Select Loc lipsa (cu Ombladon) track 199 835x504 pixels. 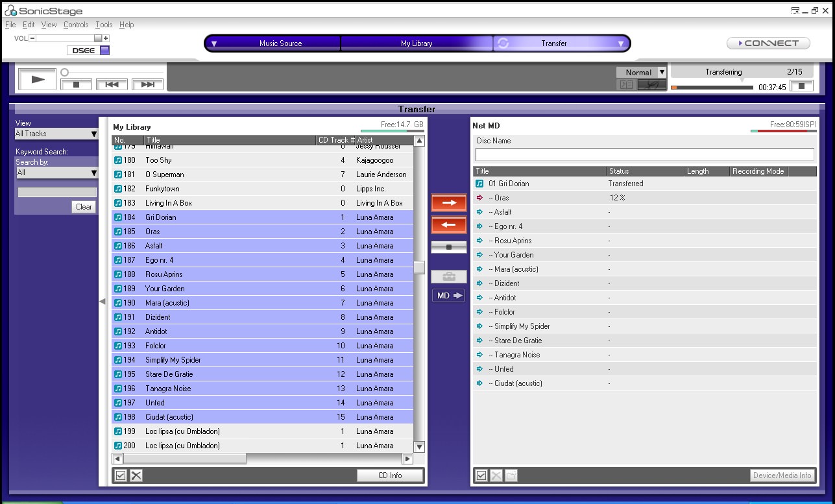click(263, 431)
